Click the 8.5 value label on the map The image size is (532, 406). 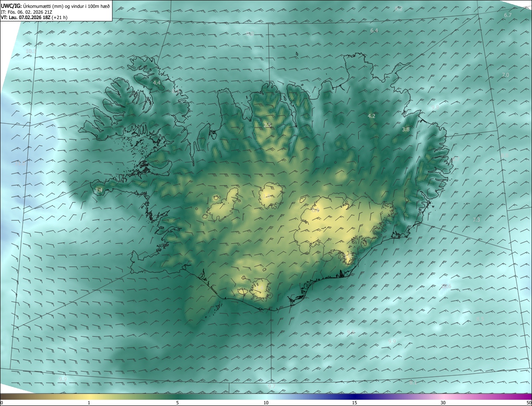click(x=480, y=319)
